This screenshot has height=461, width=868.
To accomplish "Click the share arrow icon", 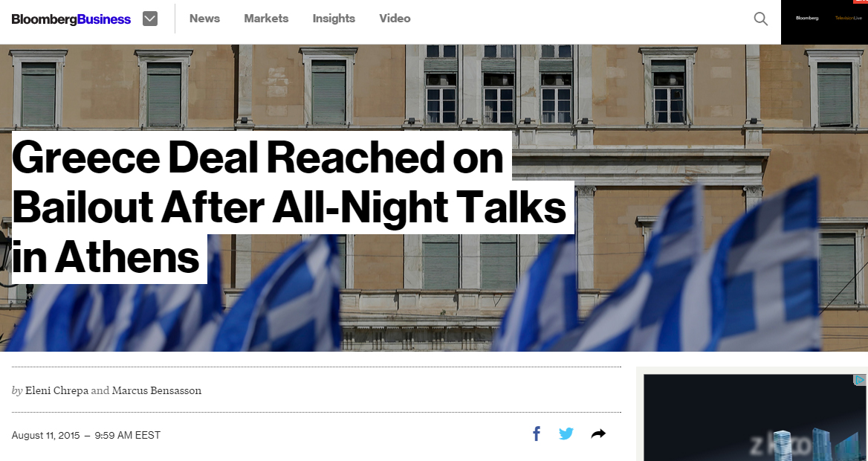I will pyautogui.click(x=598, y=433).
